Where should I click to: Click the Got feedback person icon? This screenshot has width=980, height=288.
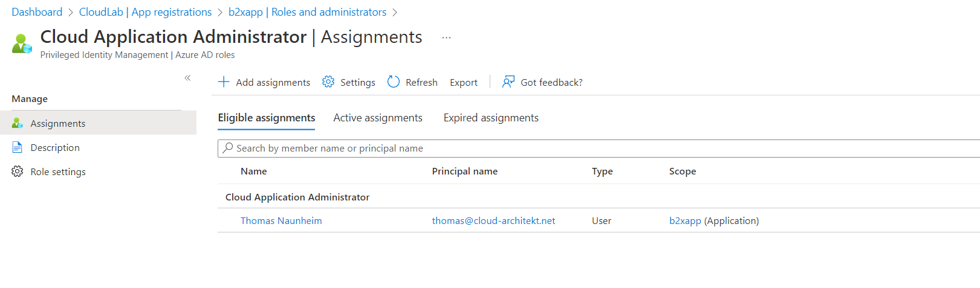[508, 82]
